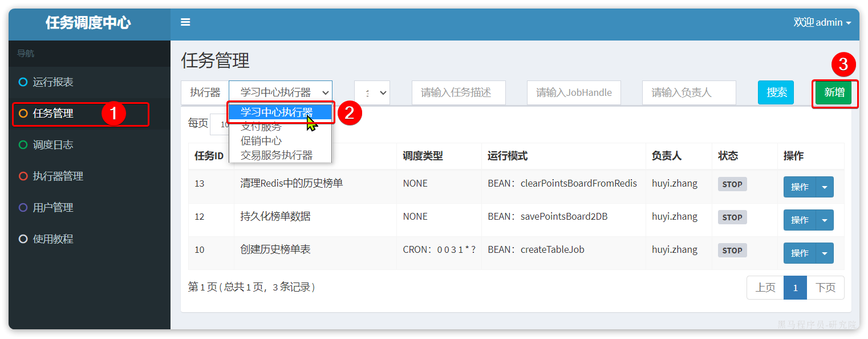This screenshot has width=868, height=339.
Task: Click the green circle icon beside 调度日志
Action: click(23, 145)
